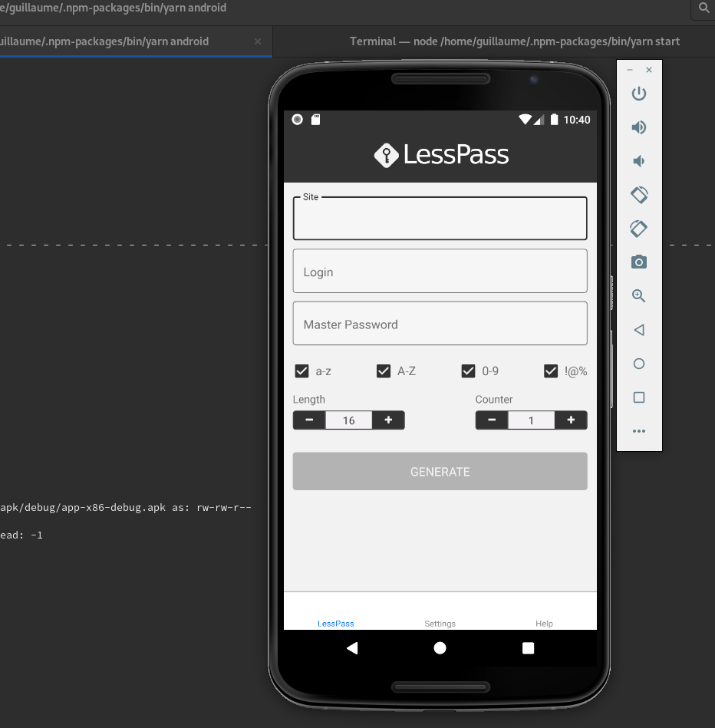This screenshot has width=715, height=728.
Task: Switch to the Settings tab
Action: point(440,624)
